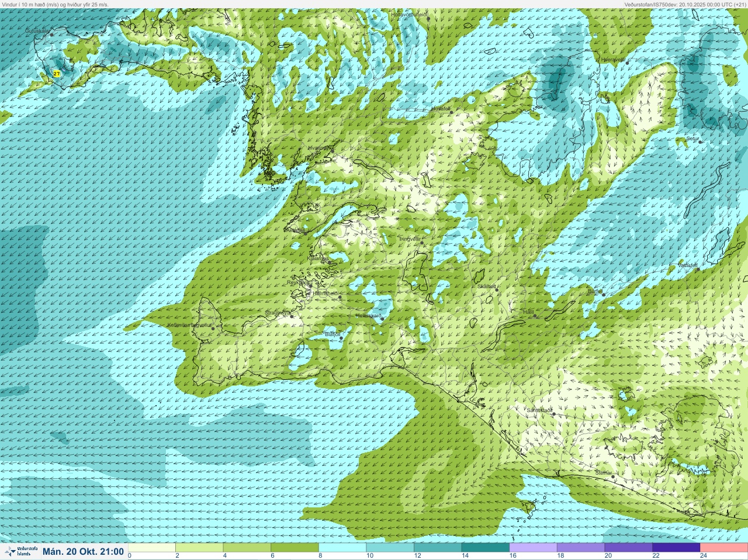This screenshot has height=560, width=748.
Task: Select the Gufuskálar station marker
Action: (51, 34)
